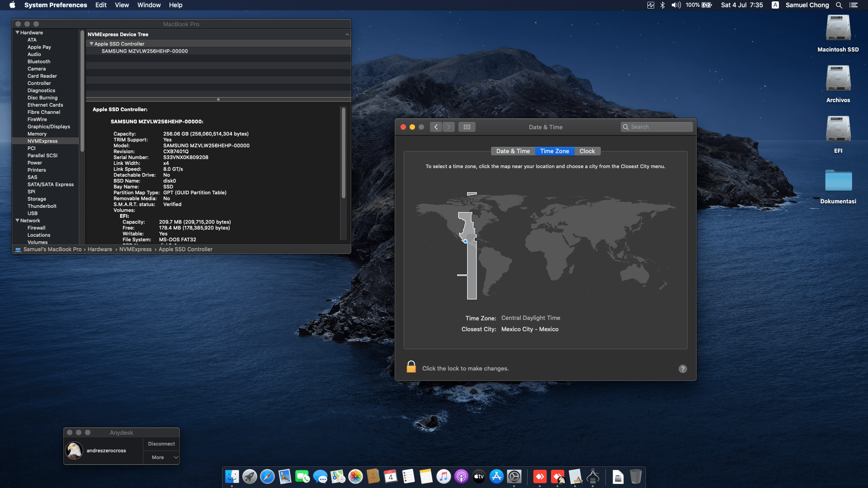Click the Samuel Chong user menu
Viewport: 868px width, 488px height.
click(x=807, y=5)
